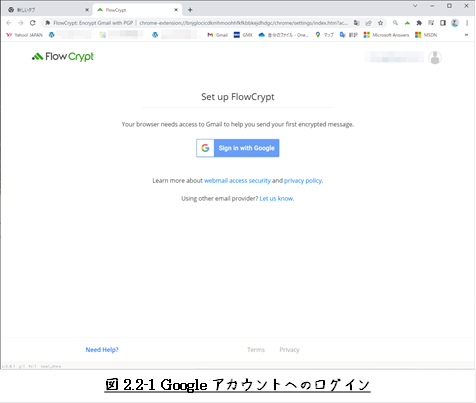Screen dimensions: 476x403
Task: Click the translate icon in address bar
Action: tap(356, 23)
